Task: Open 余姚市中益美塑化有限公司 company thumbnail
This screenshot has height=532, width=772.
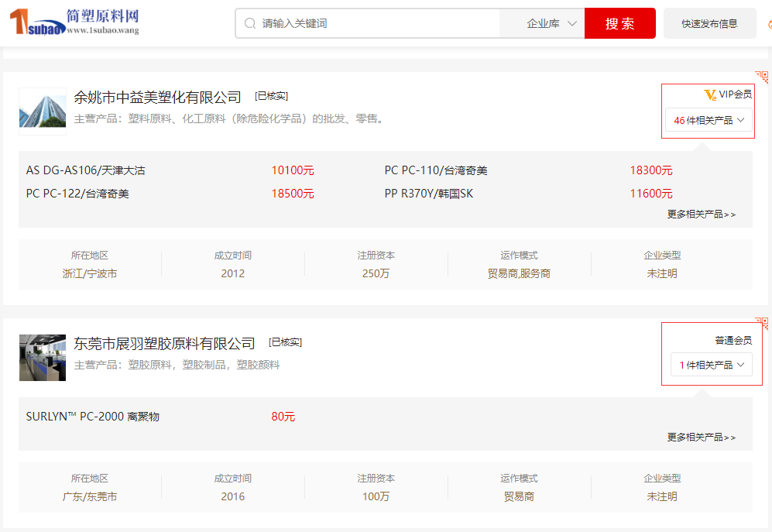Action: point(43,112)
